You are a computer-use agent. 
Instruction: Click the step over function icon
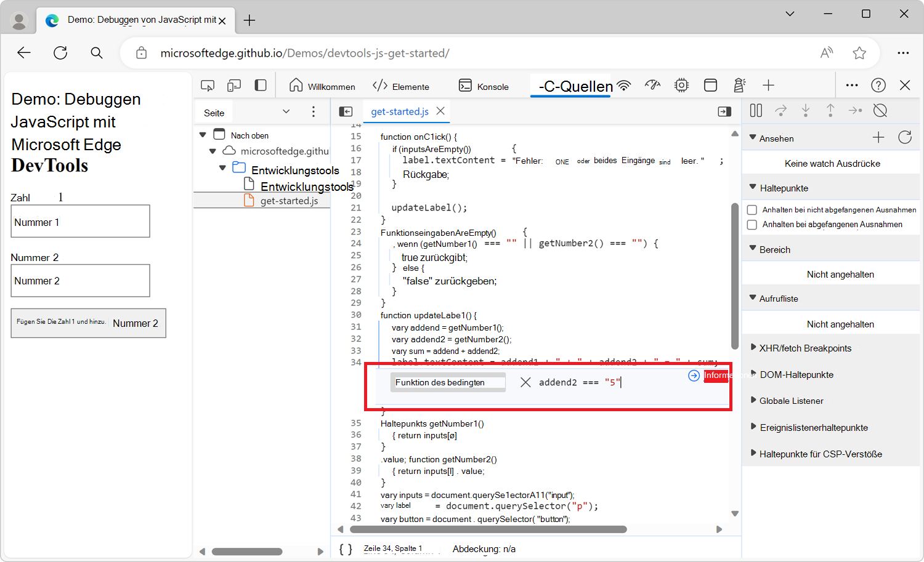tap(781, 110)
